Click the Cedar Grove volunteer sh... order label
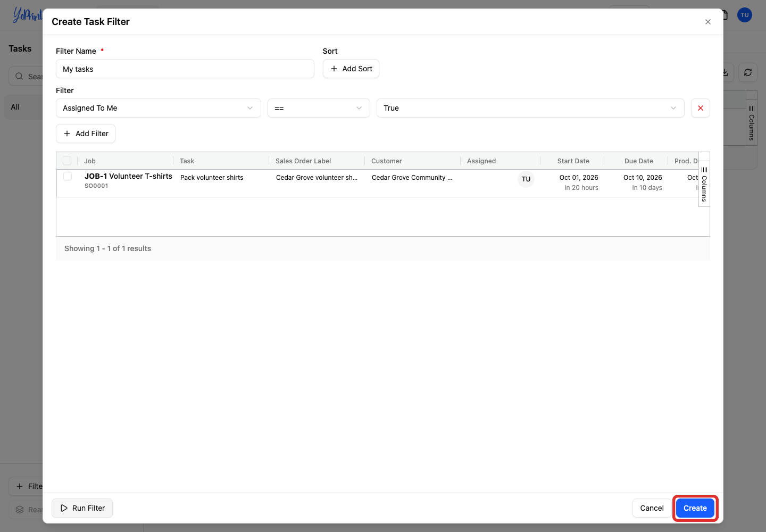This screenshot has width=766, height=532. 317,178
